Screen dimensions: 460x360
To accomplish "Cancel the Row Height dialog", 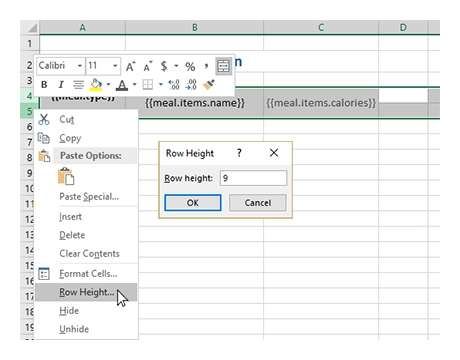I will [258, 203].
